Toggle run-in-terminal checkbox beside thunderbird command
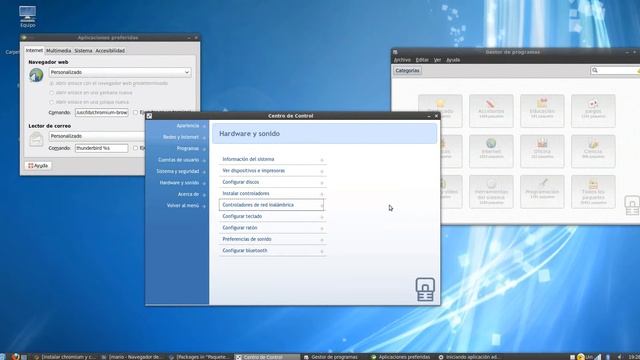This screenshot has width=640, height=360. click(x=135, y=148)
